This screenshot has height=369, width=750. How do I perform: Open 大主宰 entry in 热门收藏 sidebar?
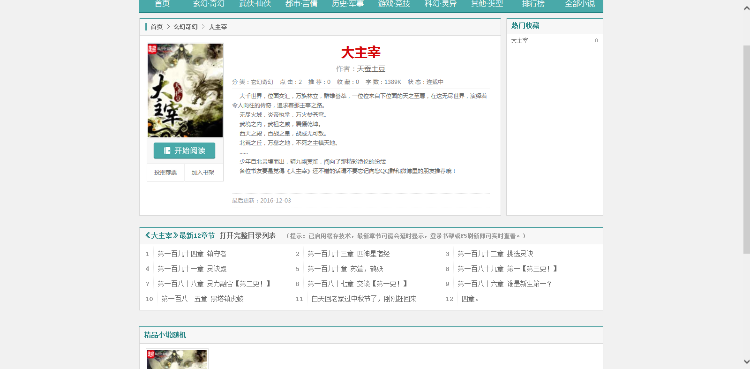pos(519,41)
